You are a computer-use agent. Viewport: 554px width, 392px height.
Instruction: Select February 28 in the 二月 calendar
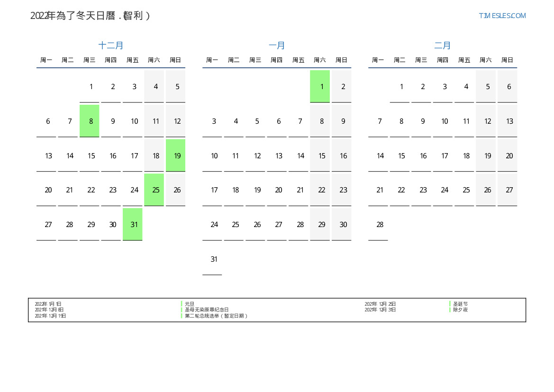(378, 225)
